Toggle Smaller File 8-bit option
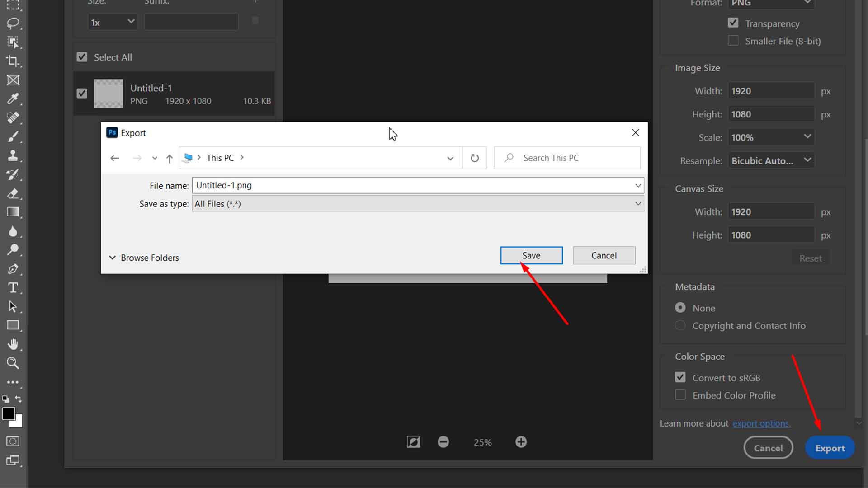 click(734, 41)
